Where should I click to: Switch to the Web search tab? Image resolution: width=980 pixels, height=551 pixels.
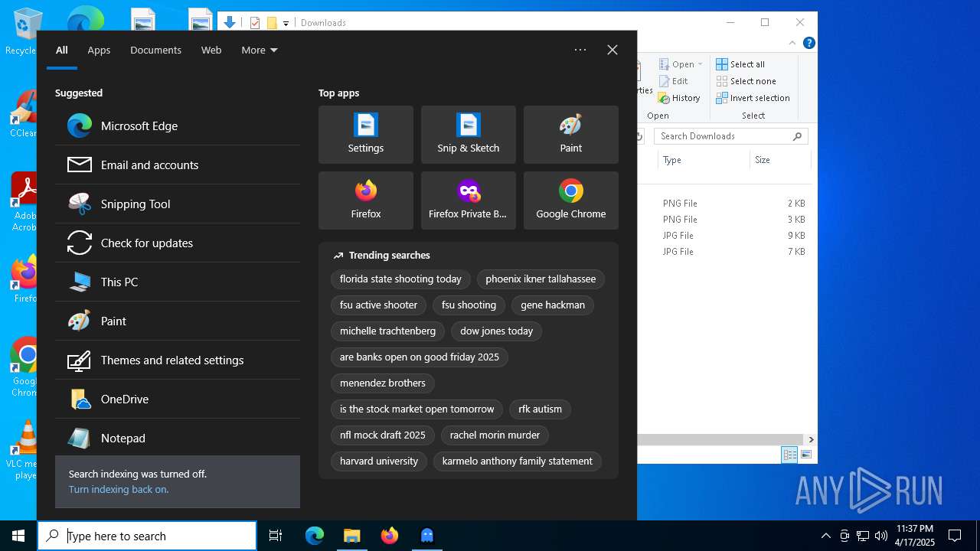pyautogui.click(x=211, y=50)
